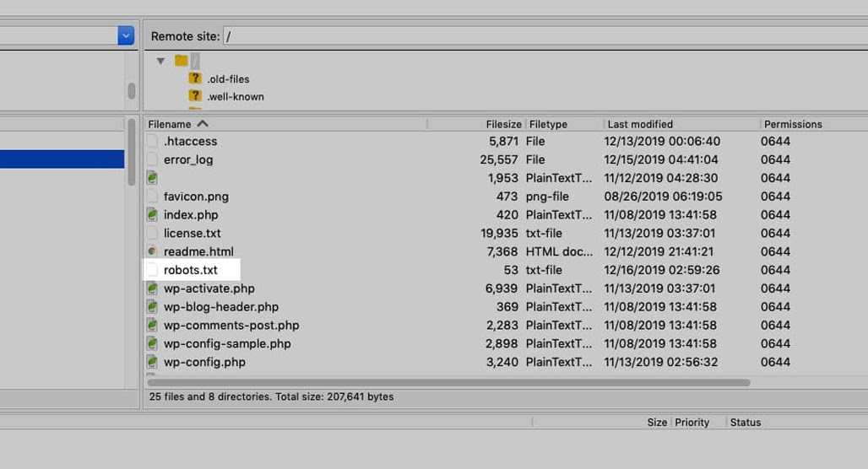Click the index.php file icon
This screenshot has width=868, height=469.
(152, 214)
